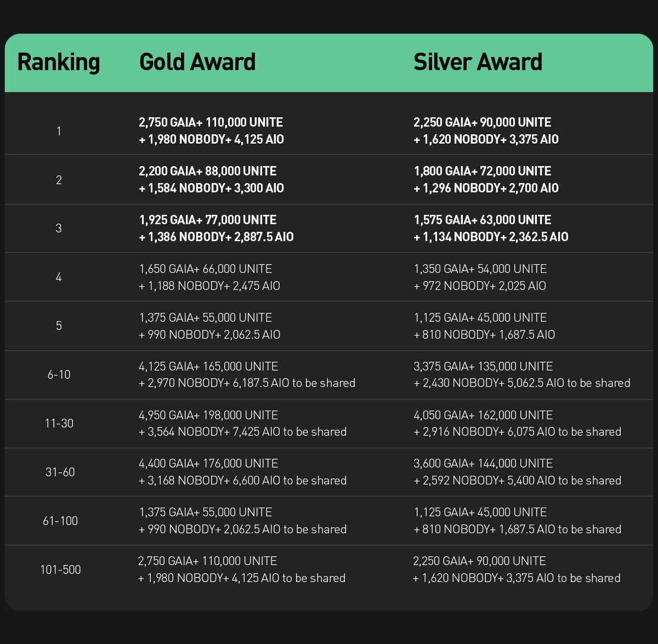Click the 61-100 Gold Award shared prize

[242, 521]
